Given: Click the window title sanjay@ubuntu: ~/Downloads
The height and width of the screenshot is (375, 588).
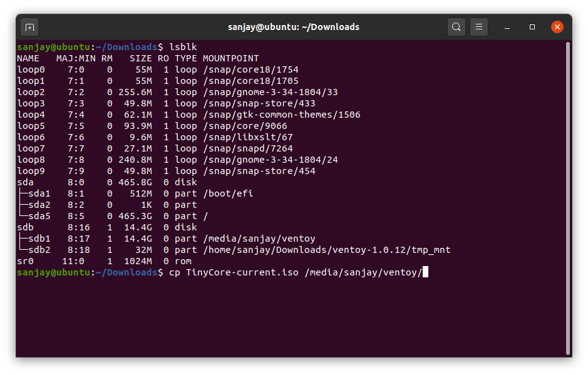Looking at the screenshot, I should click(293, 27).
